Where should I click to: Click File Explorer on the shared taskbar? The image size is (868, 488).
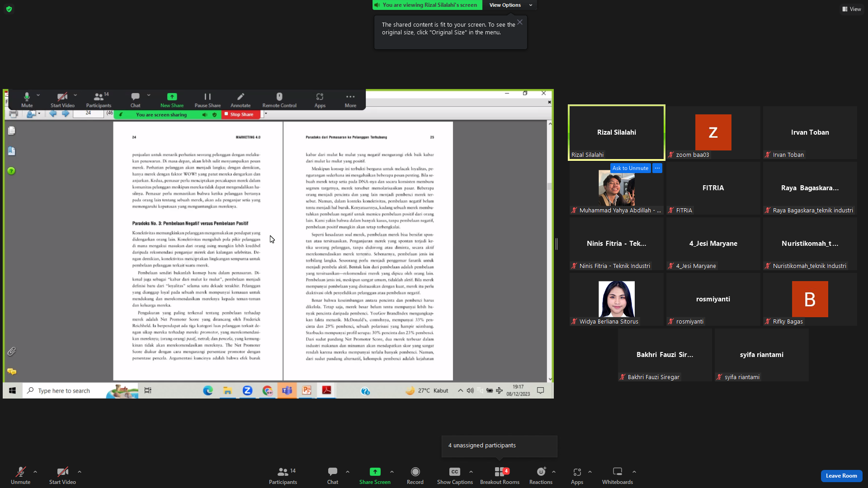[x=227, y=391]
